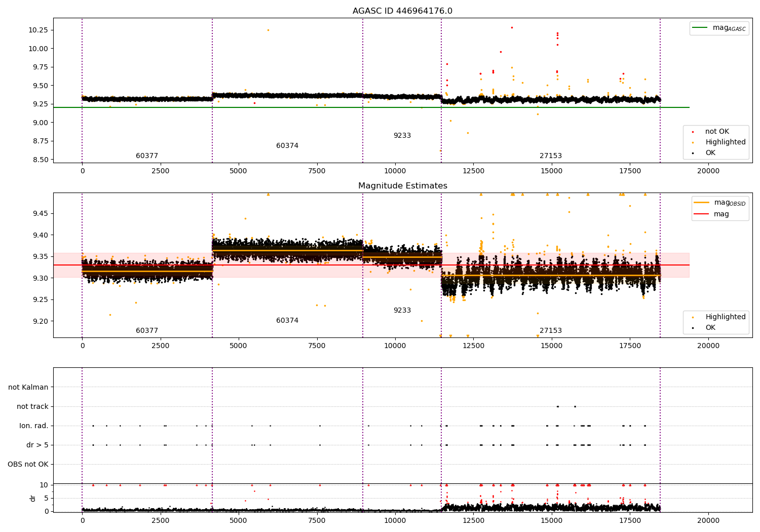
Task: Click obsid label 9233 in AGASC ID plot
Action: coord(402,136)
